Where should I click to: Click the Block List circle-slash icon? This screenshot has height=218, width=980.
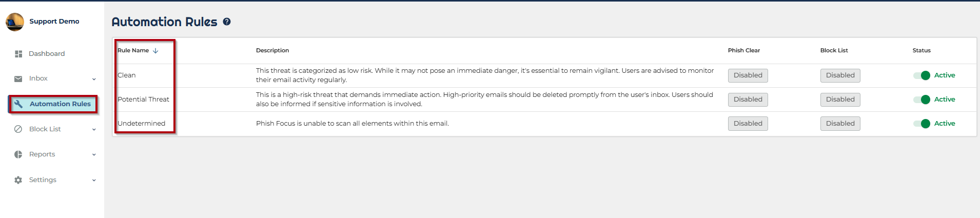pyautogui.click(x=18, y=129)
